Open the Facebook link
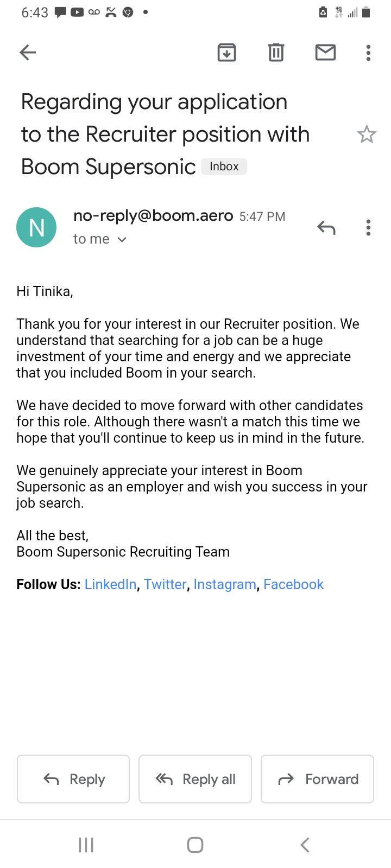The height and width of the screenshot is (868, 391). 293,584
